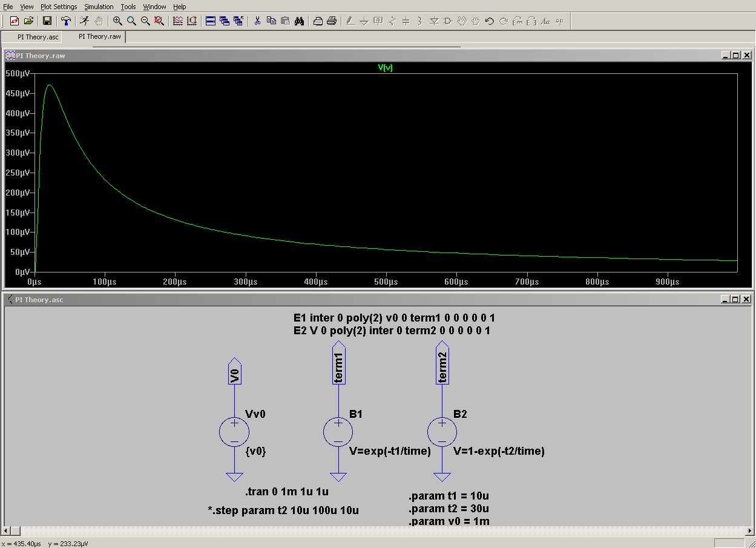Click the Zoom In magnifier icon
Screen dimensions: 756x548
point(117,21)
